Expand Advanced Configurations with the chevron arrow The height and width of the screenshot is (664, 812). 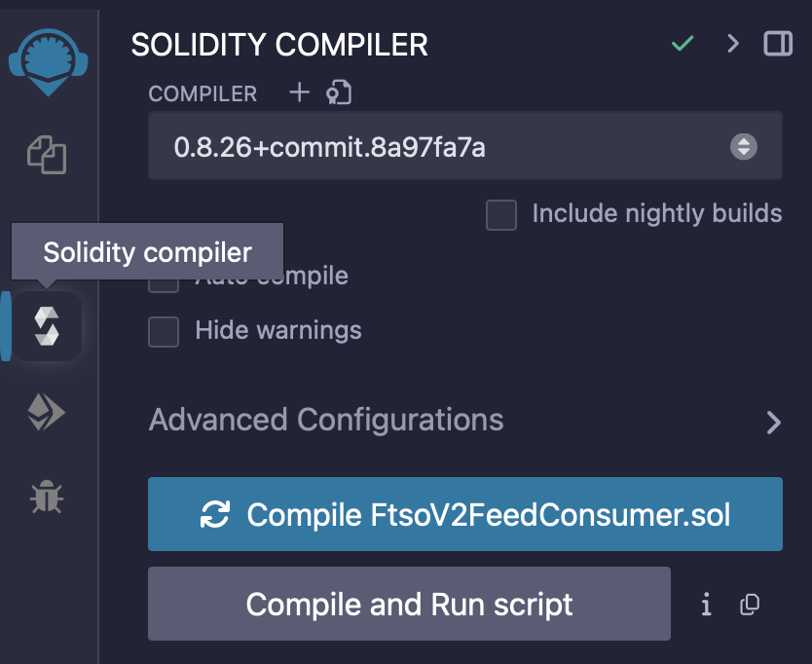tap(773, 422)
